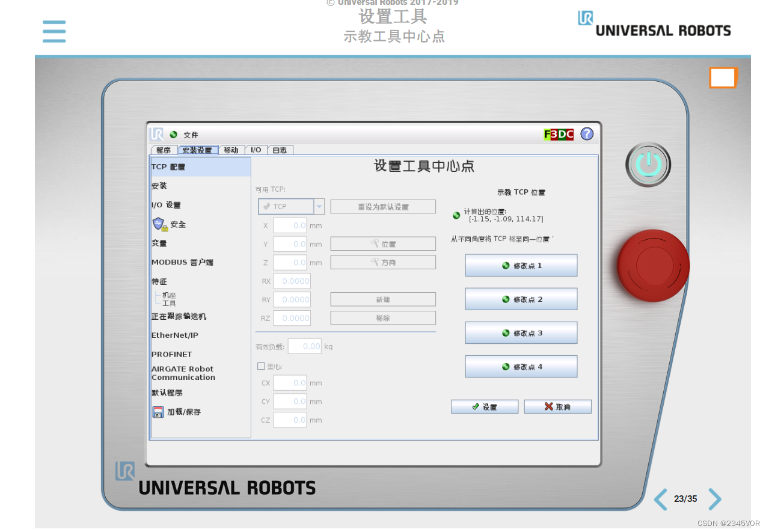Click the 移除 button
The height and width of the screenshot is (532, 769).
tap(383, 318)
